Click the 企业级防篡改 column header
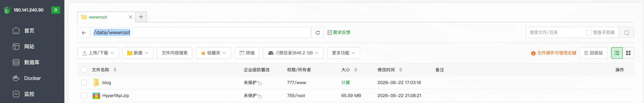 point(257,70)
